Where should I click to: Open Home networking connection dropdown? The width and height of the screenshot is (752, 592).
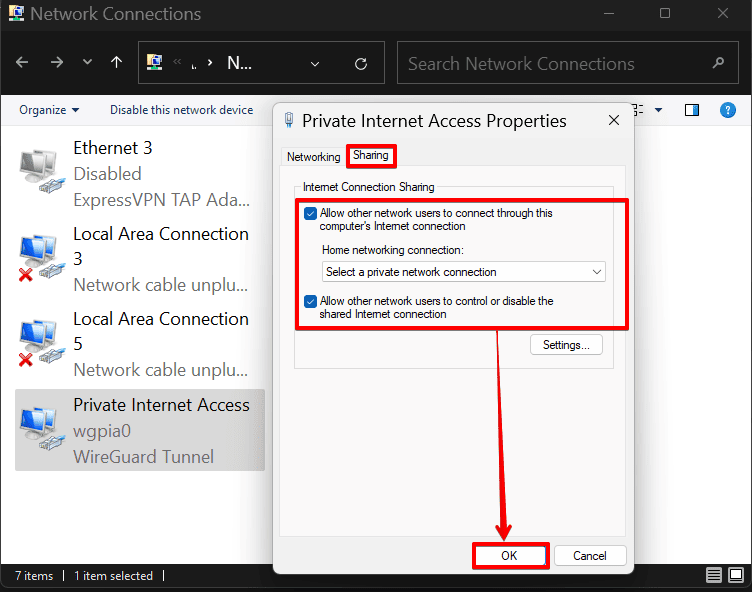[464, 272]
